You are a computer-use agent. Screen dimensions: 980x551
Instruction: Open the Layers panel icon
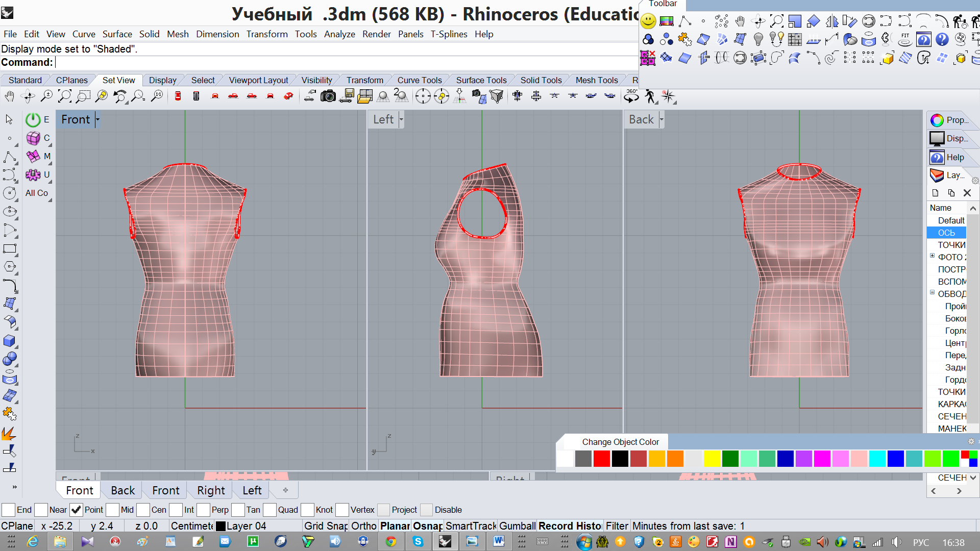937,176
